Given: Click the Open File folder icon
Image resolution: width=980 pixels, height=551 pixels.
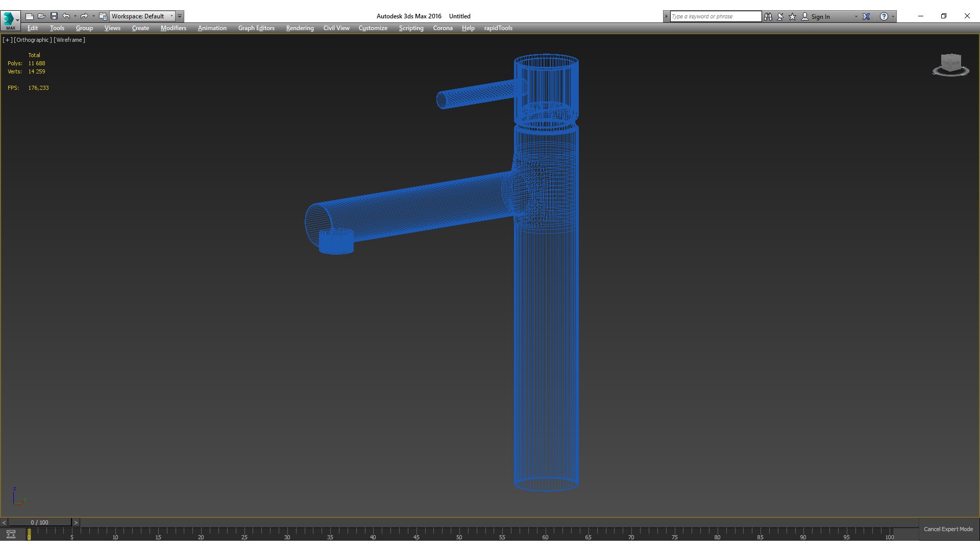Looking at the screenshot, I should (42, 16).
